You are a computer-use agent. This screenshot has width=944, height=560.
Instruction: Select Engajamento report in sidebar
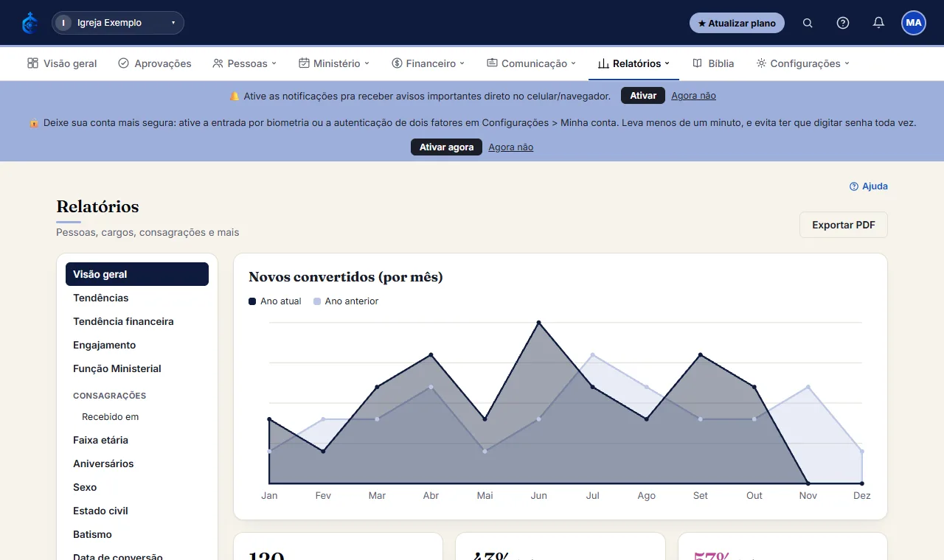137,345
